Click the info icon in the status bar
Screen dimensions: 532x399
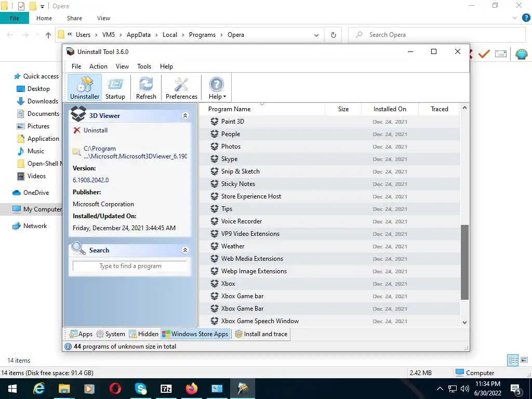click(x=68, y=347)
